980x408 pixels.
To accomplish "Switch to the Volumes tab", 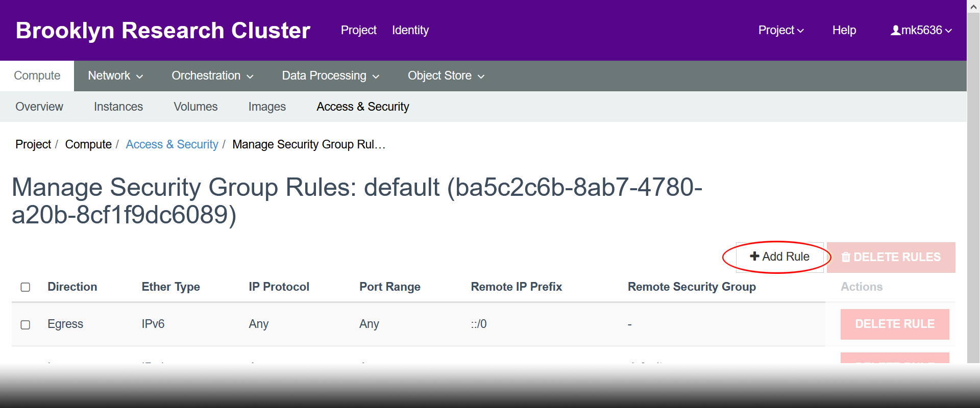I will tap(195, 107).
